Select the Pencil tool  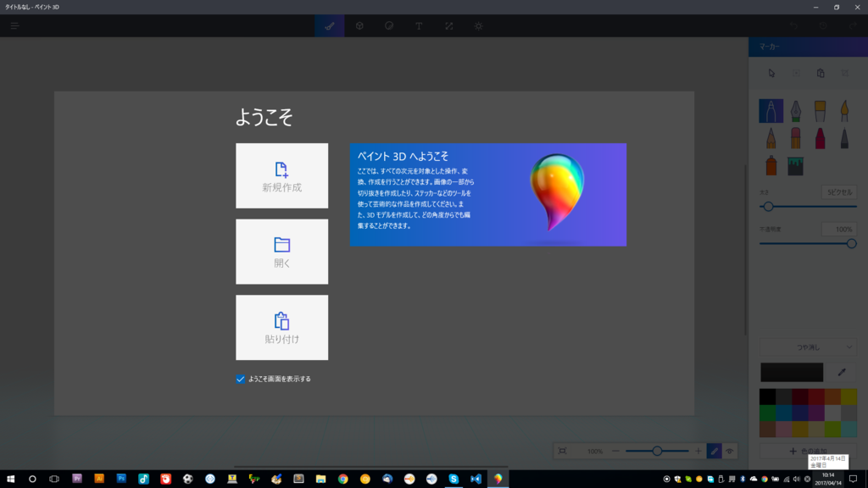[771, 138]
